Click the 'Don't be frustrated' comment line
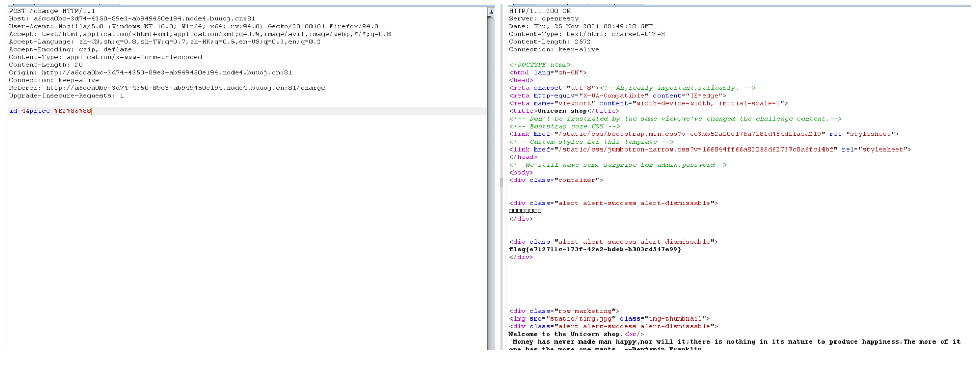 tap(675, 119)
